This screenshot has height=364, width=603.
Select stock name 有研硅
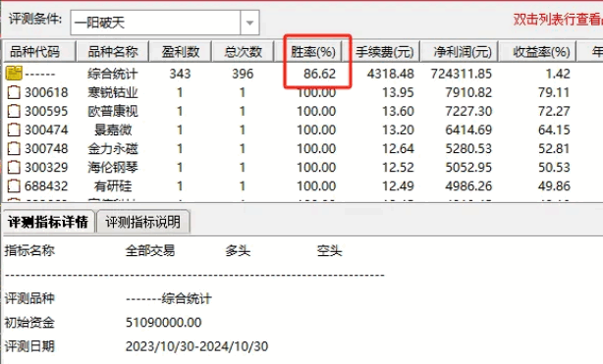(x=113, y=186)
